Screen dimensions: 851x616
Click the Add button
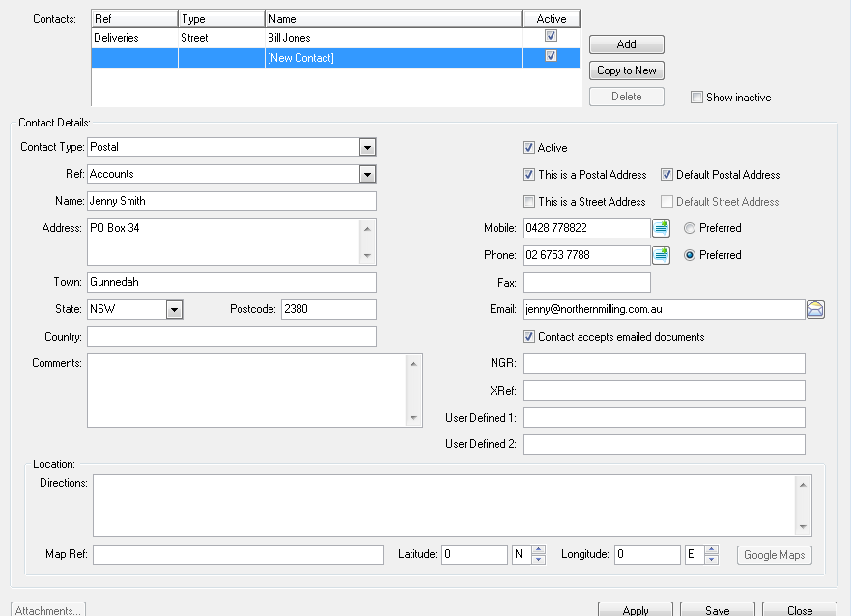coord(626,44)
